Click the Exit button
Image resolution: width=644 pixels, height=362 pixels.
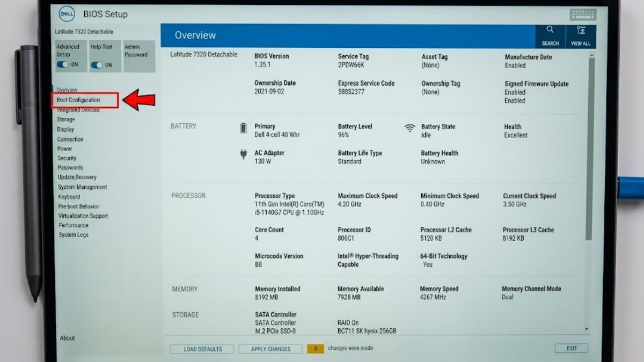[x=572, y=349]
